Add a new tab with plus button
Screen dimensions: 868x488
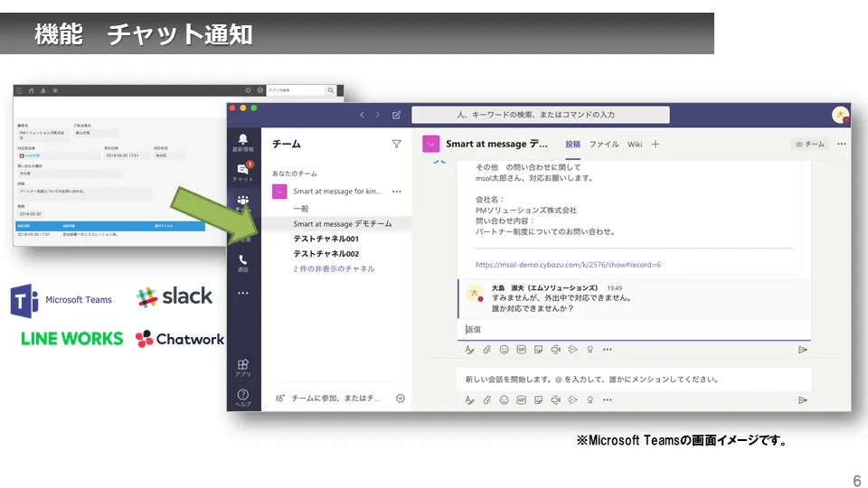(x=656, y=145)
